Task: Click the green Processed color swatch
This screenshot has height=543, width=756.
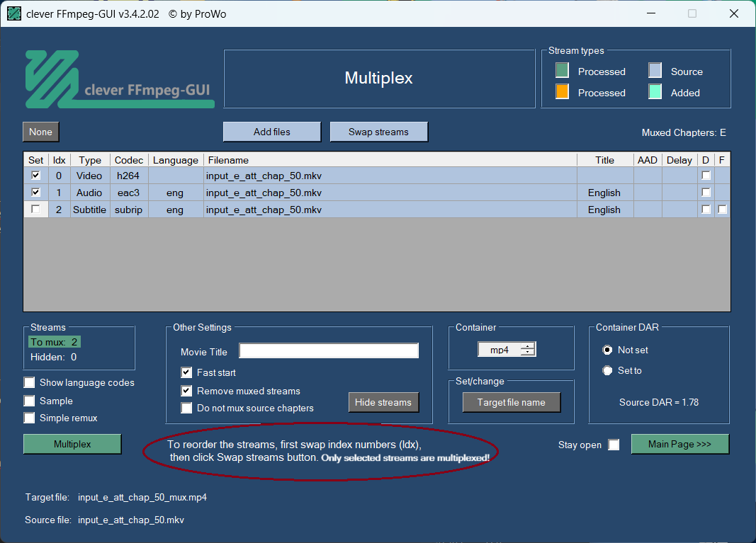Action: coord(562,70)
